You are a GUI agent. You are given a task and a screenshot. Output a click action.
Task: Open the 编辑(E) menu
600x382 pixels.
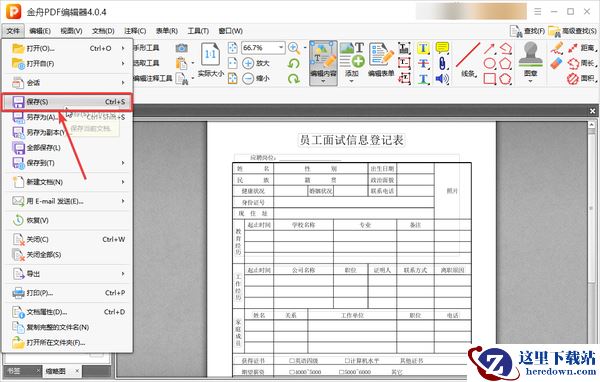[40, 31]
